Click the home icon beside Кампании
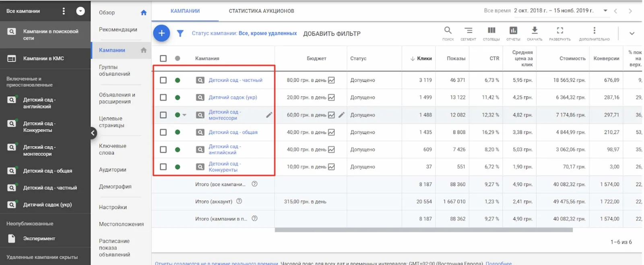 click(144, 50)
